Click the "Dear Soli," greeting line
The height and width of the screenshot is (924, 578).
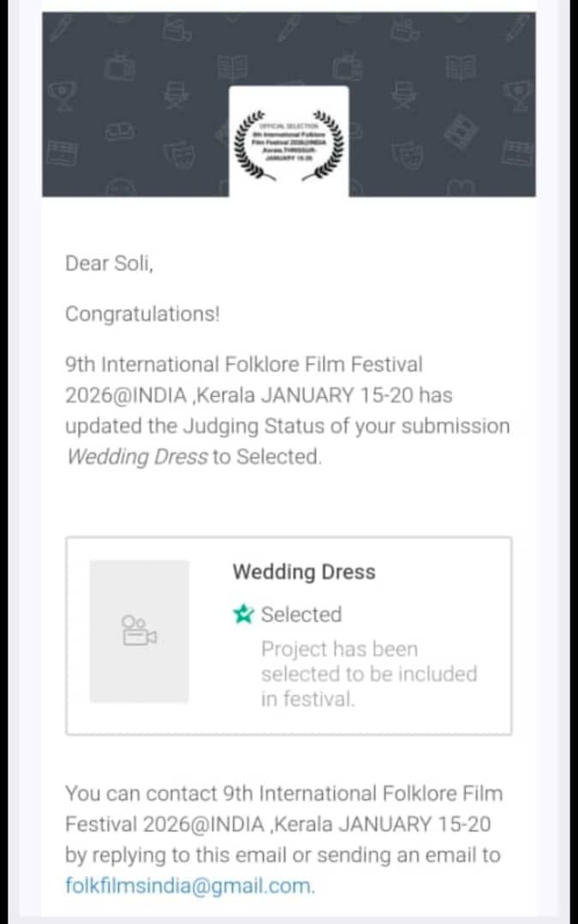[109, 264]
